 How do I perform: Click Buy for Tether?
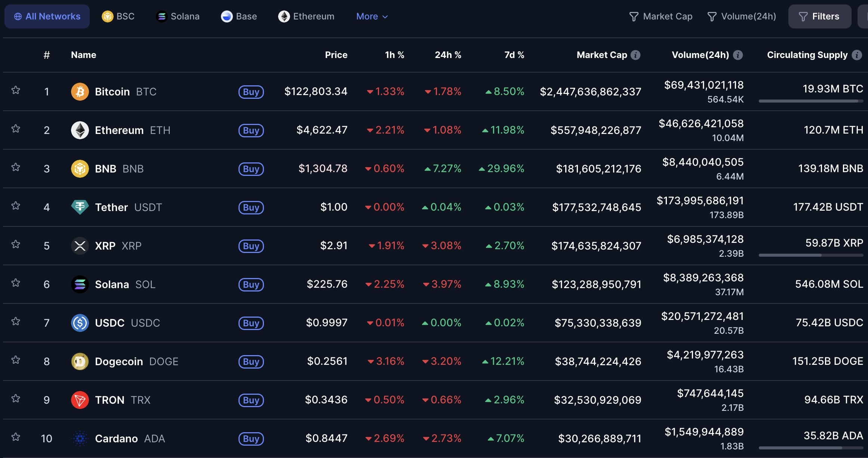pos(251,208)
